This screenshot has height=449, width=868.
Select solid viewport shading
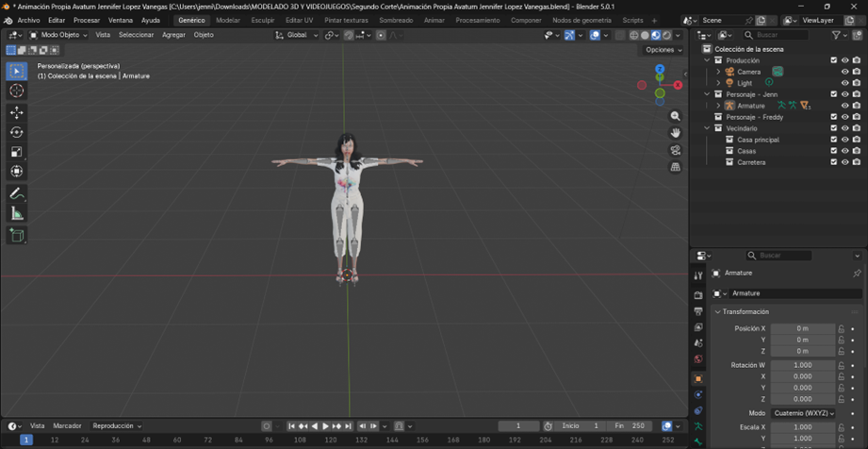(x=645, y=35)
